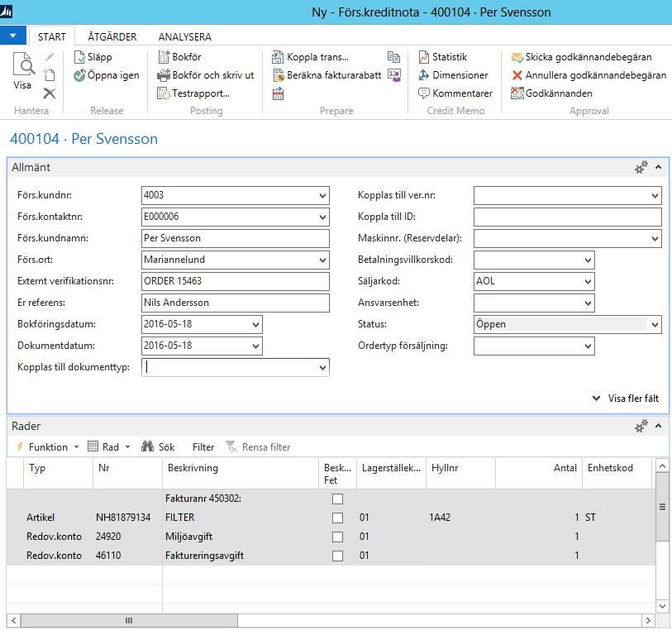Open the Bokföringsdatum date dropdown
Viewport: 672px width, 630px height.
pyautogui.click(x=256, y=324)
